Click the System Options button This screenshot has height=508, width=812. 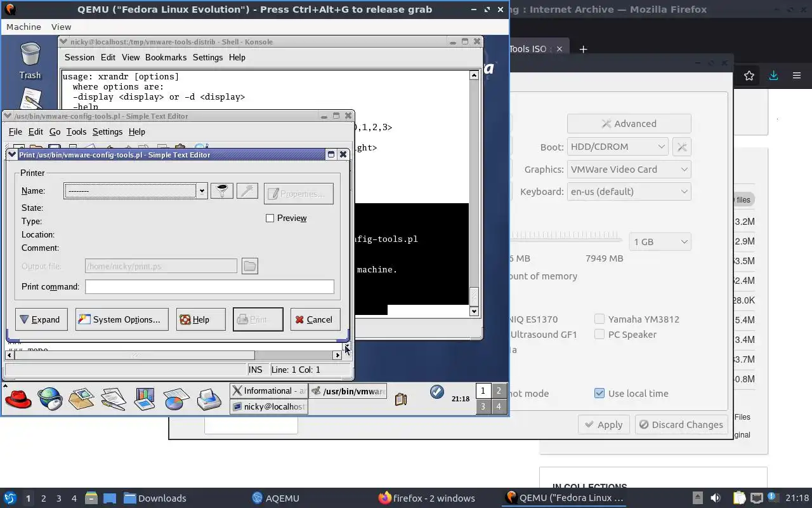(x=122, y=319)
